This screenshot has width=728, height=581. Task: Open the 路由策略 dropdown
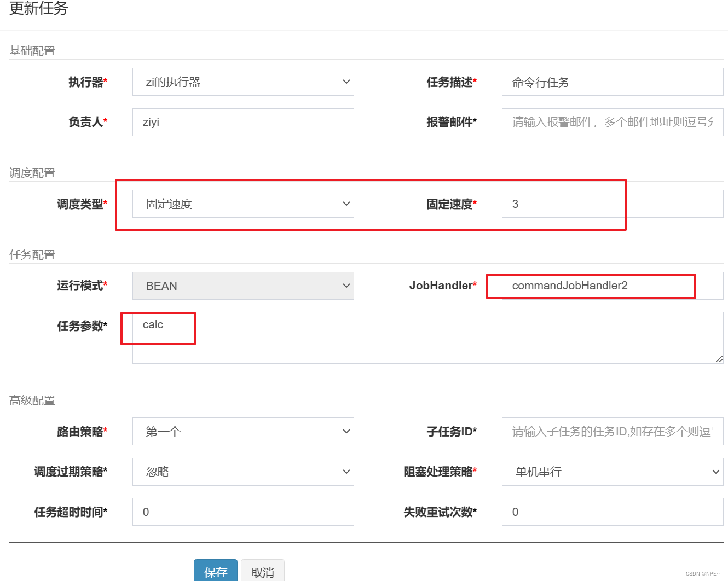243,432
